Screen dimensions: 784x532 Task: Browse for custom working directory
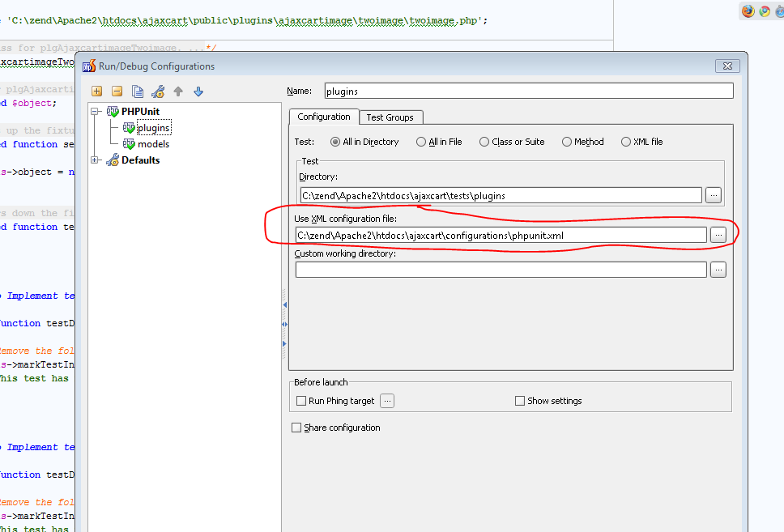(x=718, y=270)
